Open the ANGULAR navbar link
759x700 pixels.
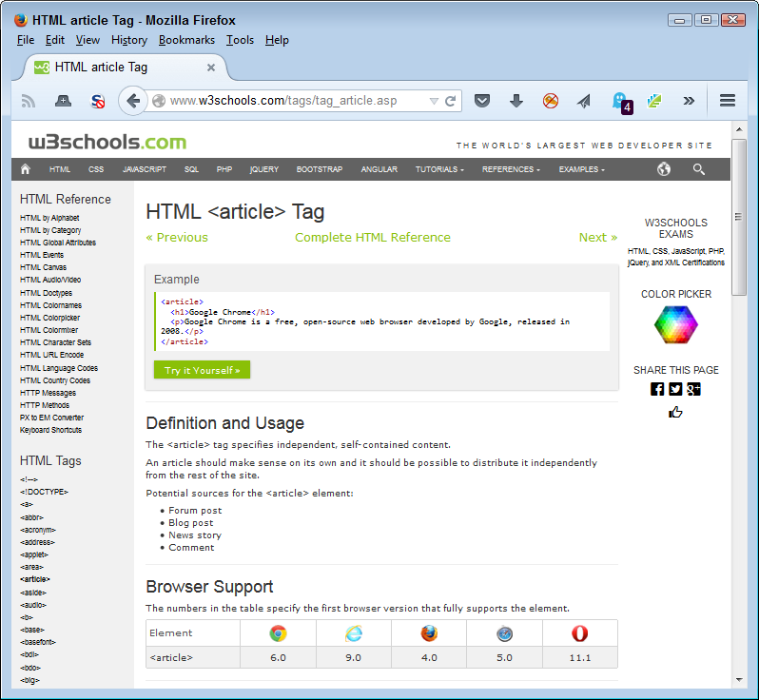tap(379, 169)
